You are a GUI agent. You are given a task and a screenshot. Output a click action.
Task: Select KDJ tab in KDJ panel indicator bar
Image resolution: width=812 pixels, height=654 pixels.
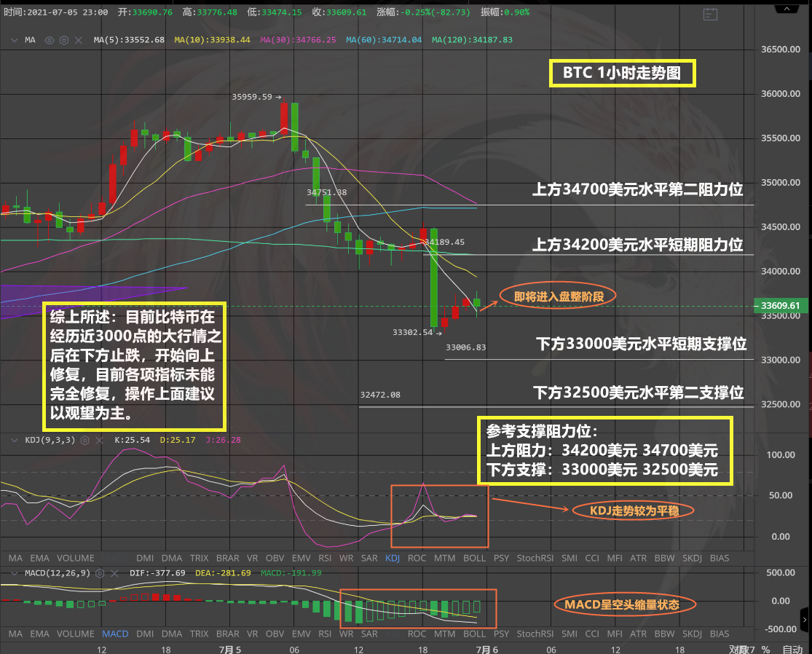click(393, 558)
